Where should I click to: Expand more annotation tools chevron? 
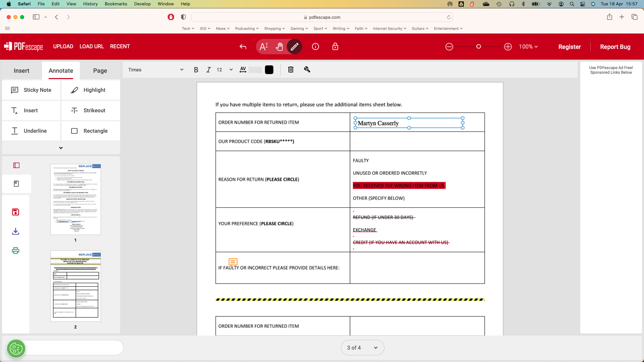pos(61,148)
